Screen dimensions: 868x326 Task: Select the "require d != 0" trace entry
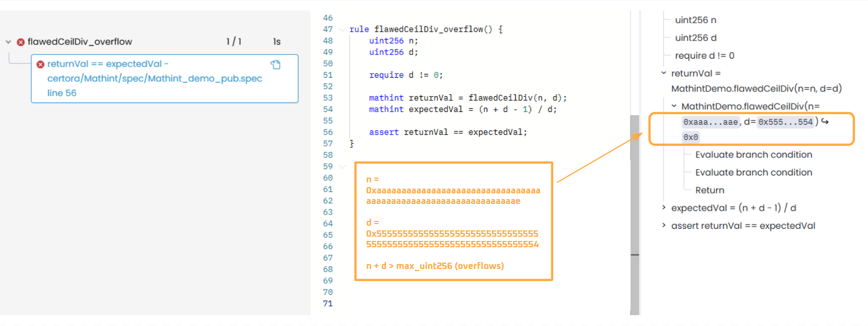[x=704, y=55]
